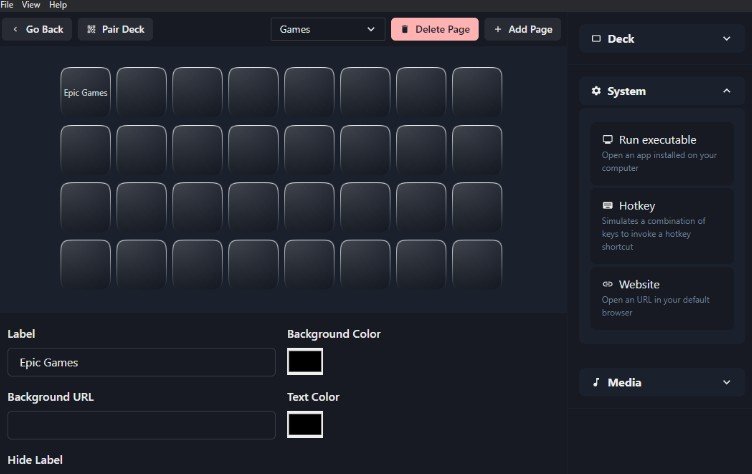Viewport: 752px width, 474px height.
Task: Click the Pair Deck button
Action: click(x=116, y=29)
